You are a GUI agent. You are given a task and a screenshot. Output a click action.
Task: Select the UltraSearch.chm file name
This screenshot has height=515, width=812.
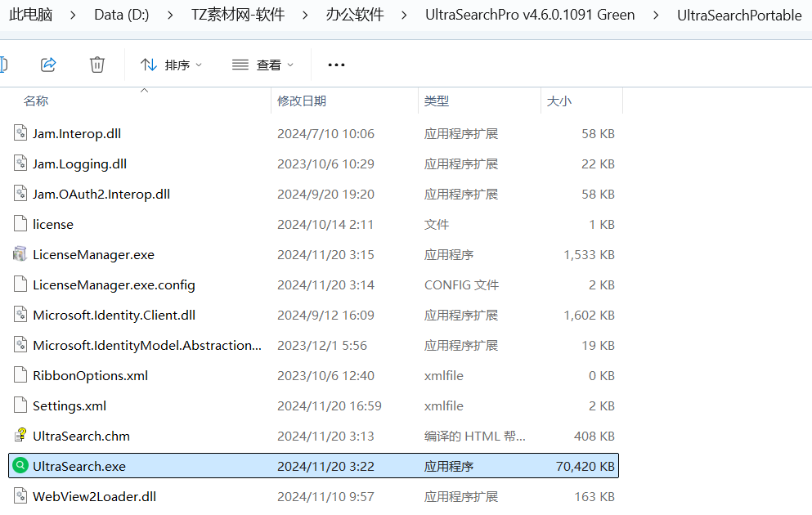pyautogui.click(x=81, y=436)
